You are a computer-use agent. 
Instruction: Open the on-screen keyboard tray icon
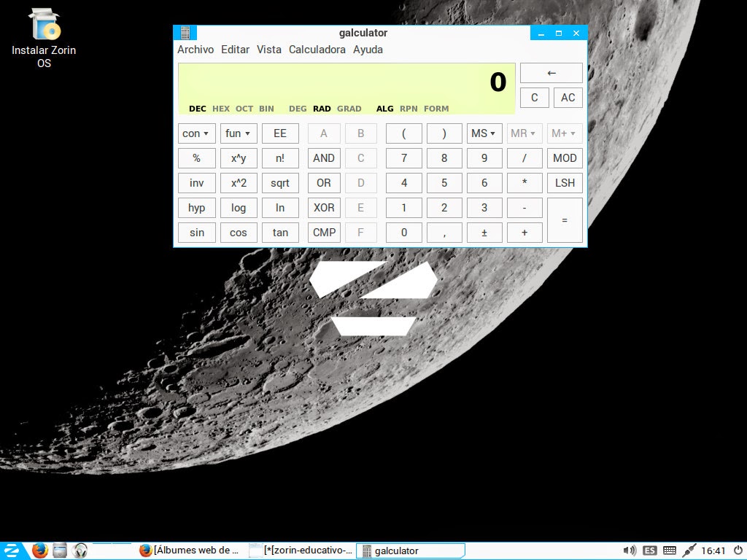coord(668,551)
